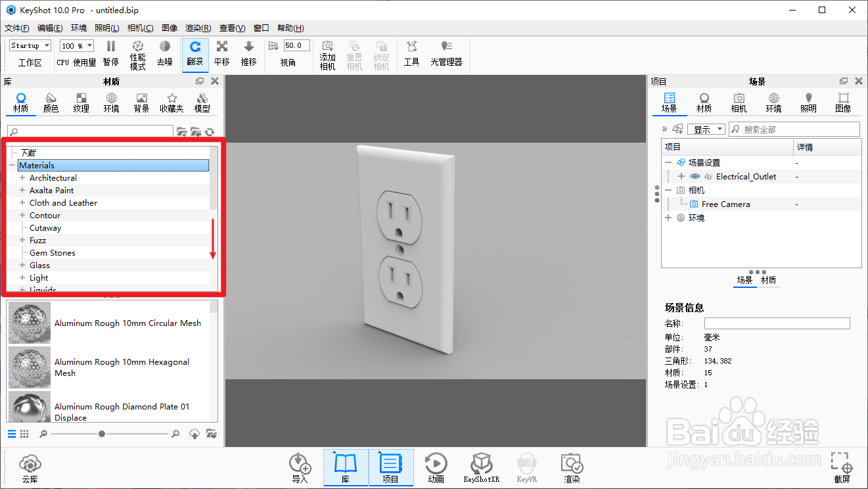Screen dimensions: 868x489
Task: Toggle the 项目 project panel button
Action: pos(391,468)
